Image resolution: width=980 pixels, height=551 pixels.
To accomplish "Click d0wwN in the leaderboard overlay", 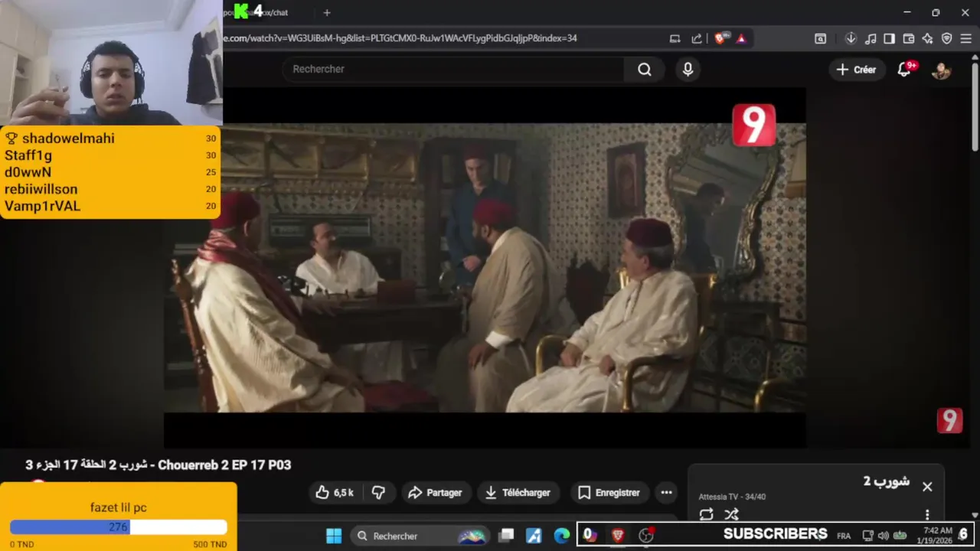I will (x=28, y=172).
